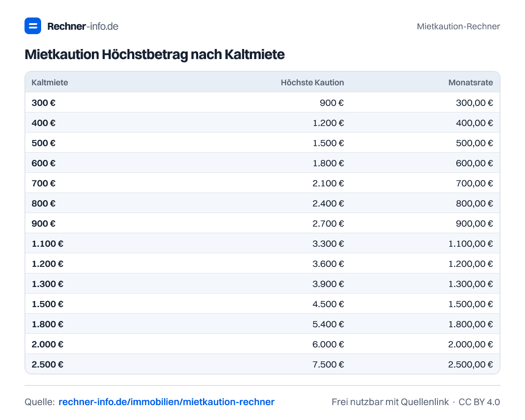Click the 600,00 € Monatsrate value
This screenshot has height=420, width=525.
(475, 163)
